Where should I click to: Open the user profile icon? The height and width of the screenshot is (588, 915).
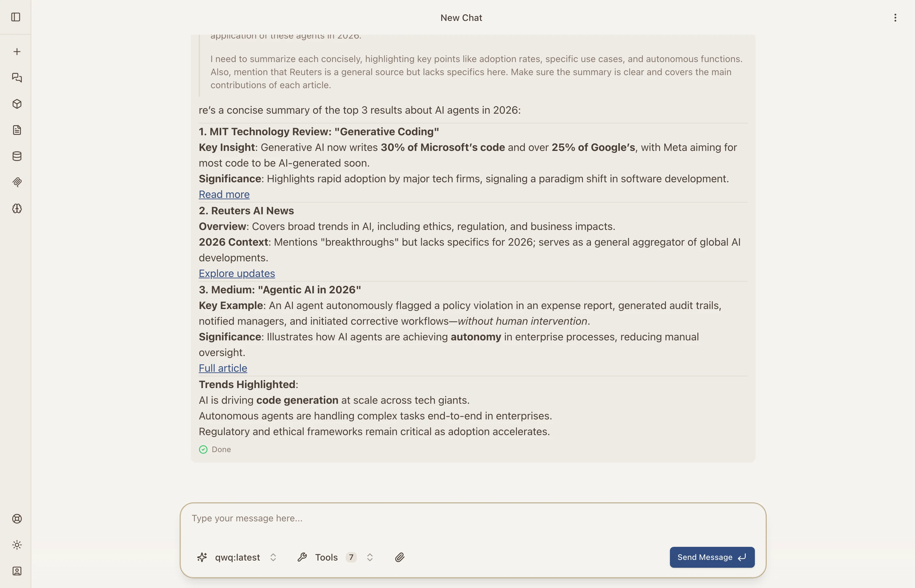(x=17, y=571)
